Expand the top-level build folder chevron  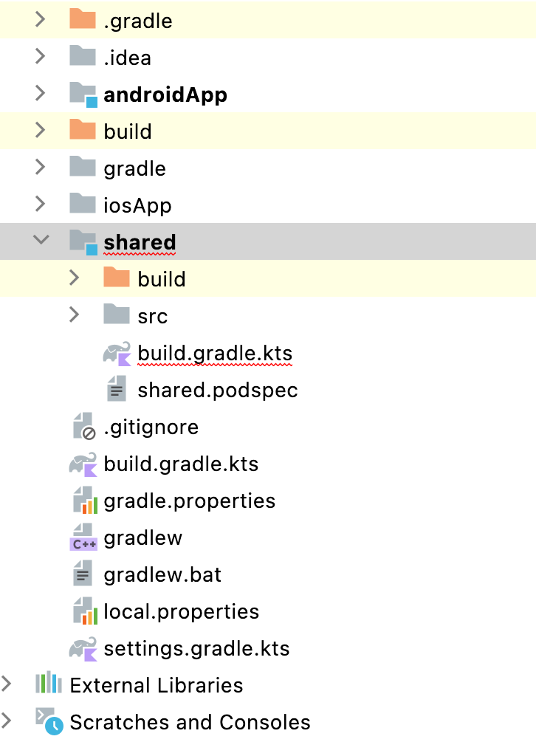(x=41, y=130)
